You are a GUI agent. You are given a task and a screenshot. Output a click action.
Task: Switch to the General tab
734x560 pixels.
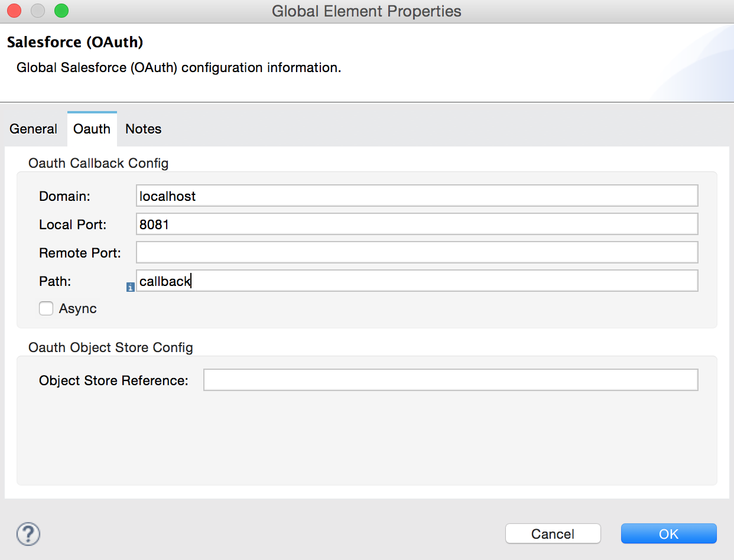pyautogui.click(x=33, y=129)
